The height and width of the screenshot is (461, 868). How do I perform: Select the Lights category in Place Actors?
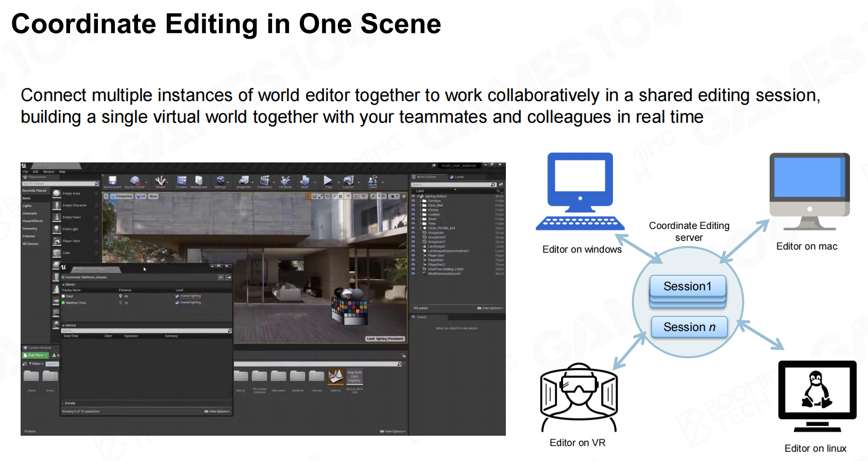[x=27, y=206]
